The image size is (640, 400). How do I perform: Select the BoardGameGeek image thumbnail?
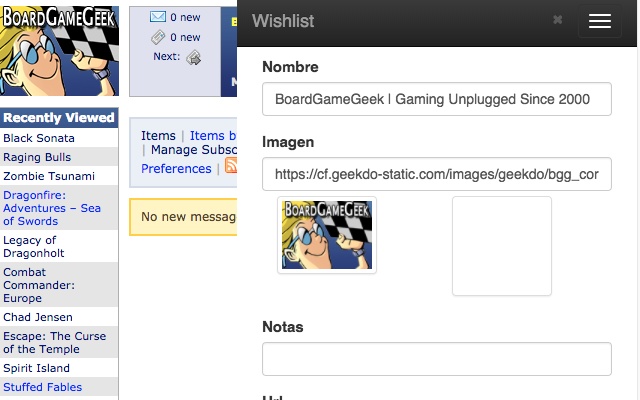click(x=327, y=235)
